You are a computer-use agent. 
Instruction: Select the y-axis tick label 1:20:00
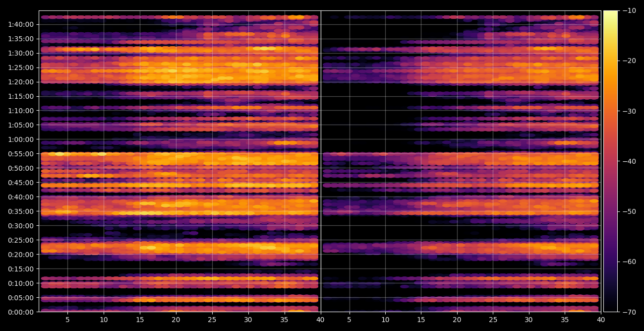tap(21, 82)
